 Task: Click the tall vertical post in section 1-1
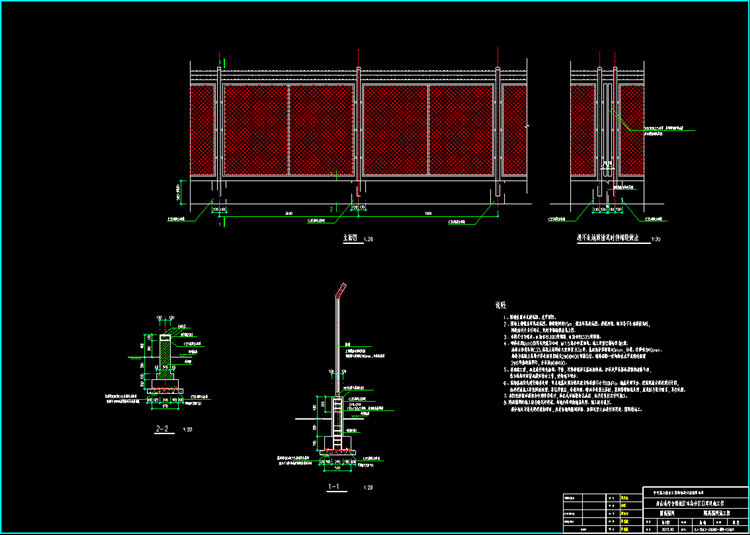tap(335, 350)
